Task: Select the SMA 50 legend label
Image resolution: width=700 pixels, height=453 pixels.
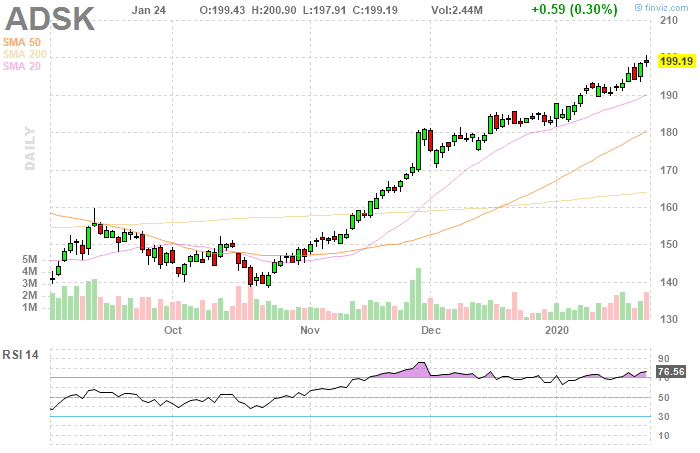Action: click(x=21, y=42)
